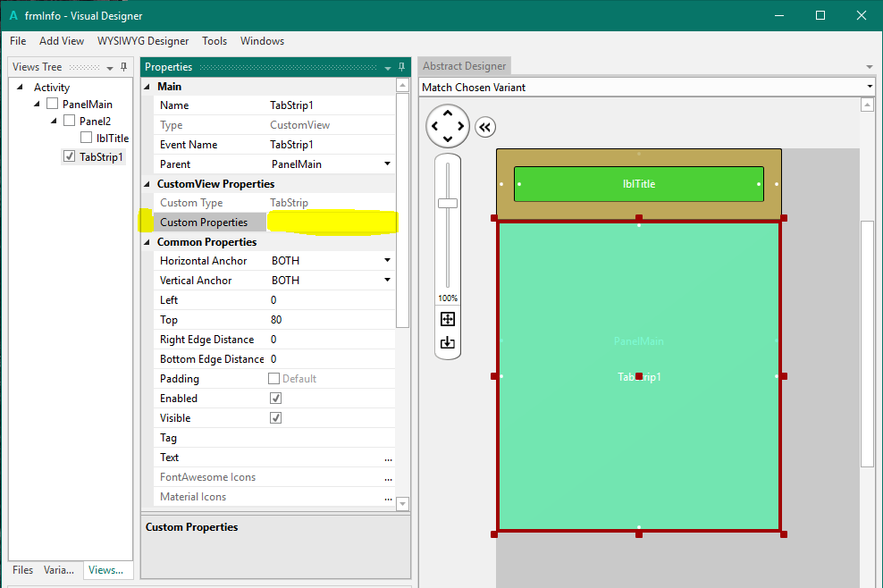Pin the Properties panel

click(x=401, y=67)
